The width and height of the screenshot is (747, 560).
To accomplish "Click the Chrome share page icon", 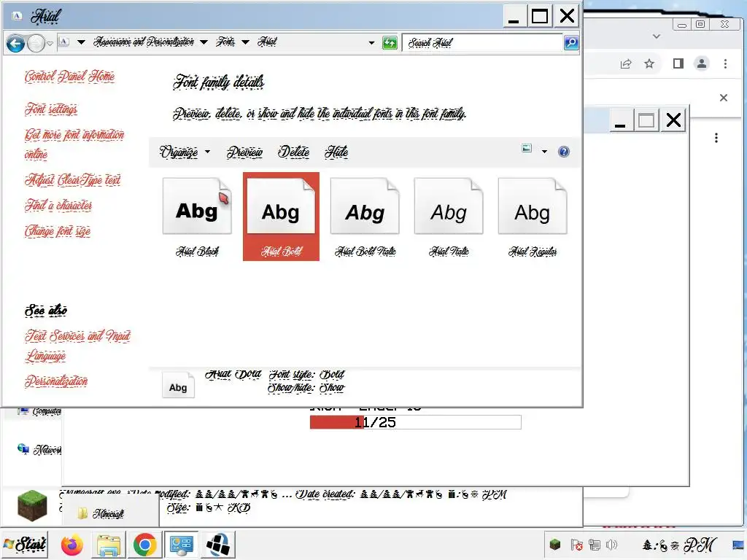I will 625,64.
